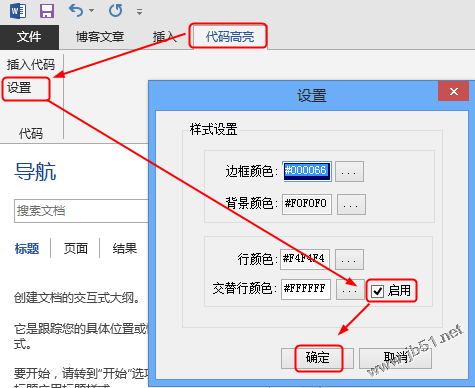Switch to the 结果 navigation tab
The height and width of the screenshot is (388, 475).
125,249
